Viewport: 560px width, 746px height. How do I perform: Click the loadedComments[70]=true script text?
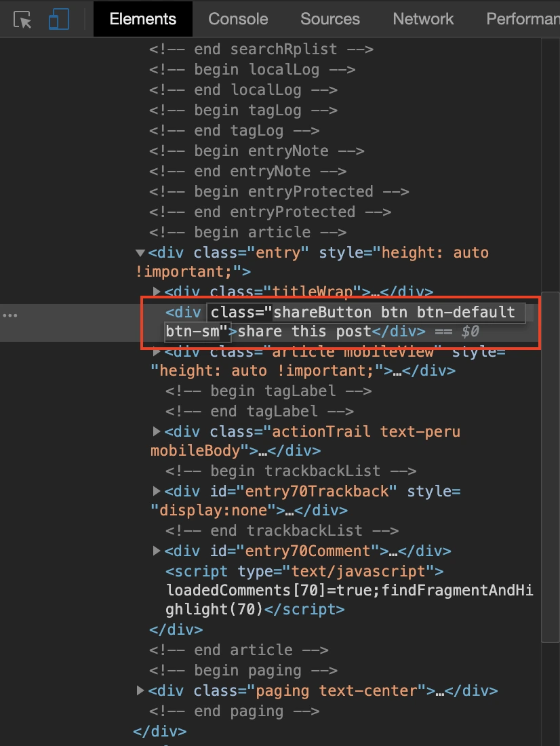(x=349, y=600)
